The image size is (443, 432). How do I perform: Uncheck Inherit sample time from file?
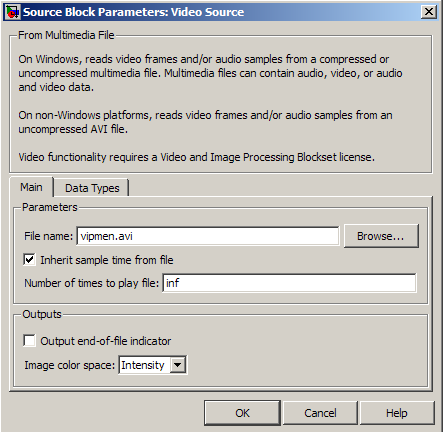point(29,259)
